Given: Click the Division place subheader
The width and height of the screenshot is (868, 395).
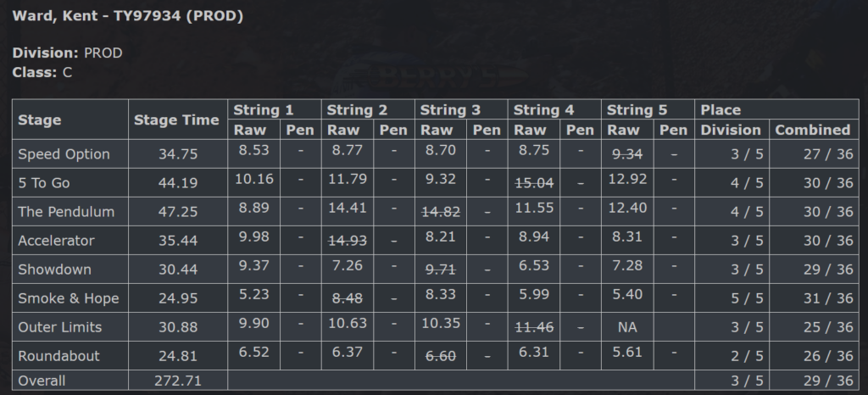Looking at the screenshot, I should 731,130.
